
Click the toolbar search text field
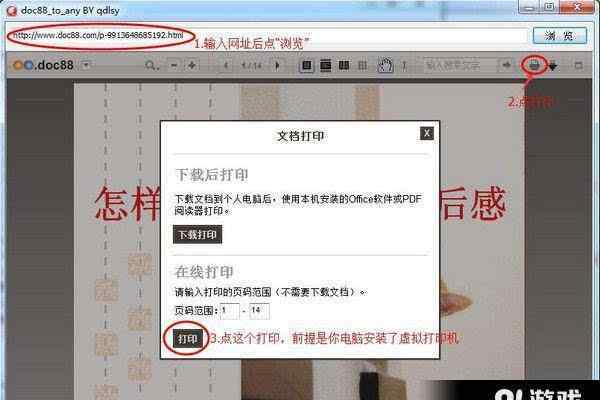click(458, 65)
